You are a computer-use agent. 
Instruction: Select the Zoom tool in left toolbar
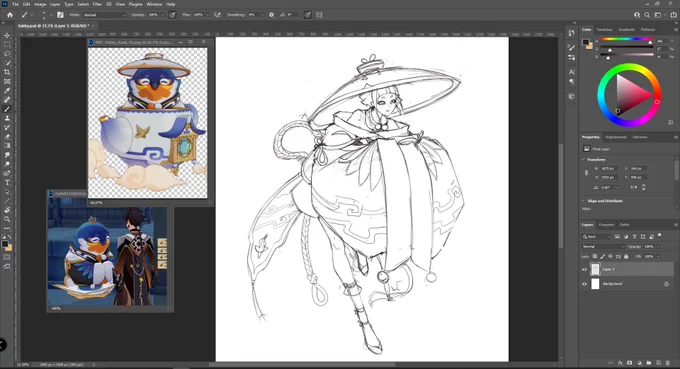click(x=7, y=219)
